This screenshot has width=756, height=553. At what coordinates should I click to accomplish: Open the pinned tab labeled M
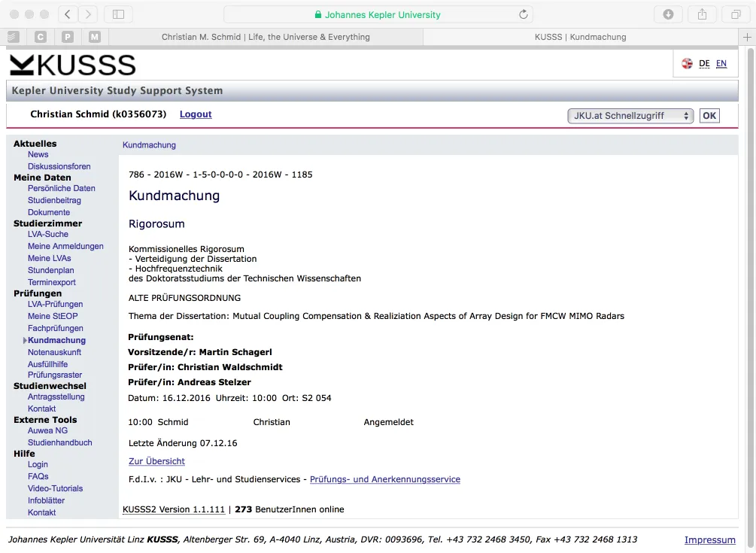click(x=95, y=37)
